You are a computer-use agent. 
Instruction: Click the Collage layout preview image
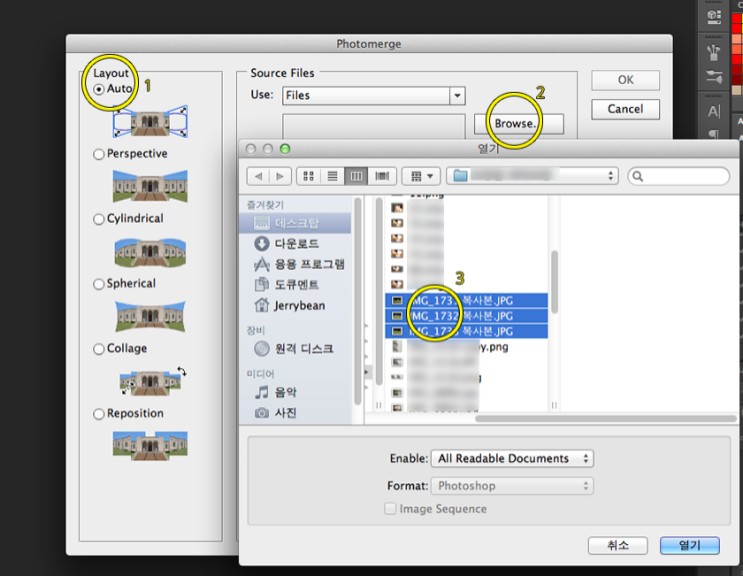click(153, 381)
